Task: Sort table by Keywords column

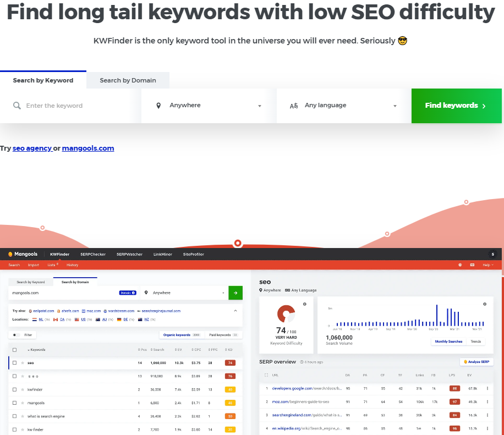Action: pyautogui.click(x=36, y=350)
